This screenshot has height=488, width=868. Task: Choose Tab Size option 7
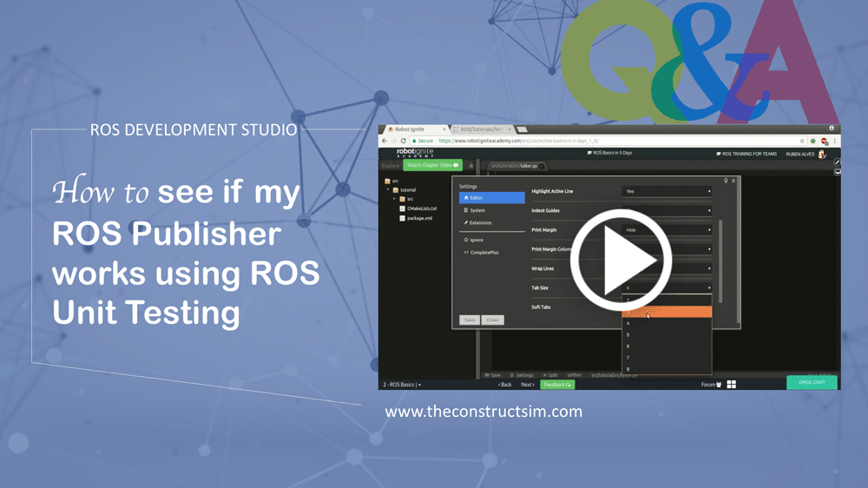tap(667, 358)
